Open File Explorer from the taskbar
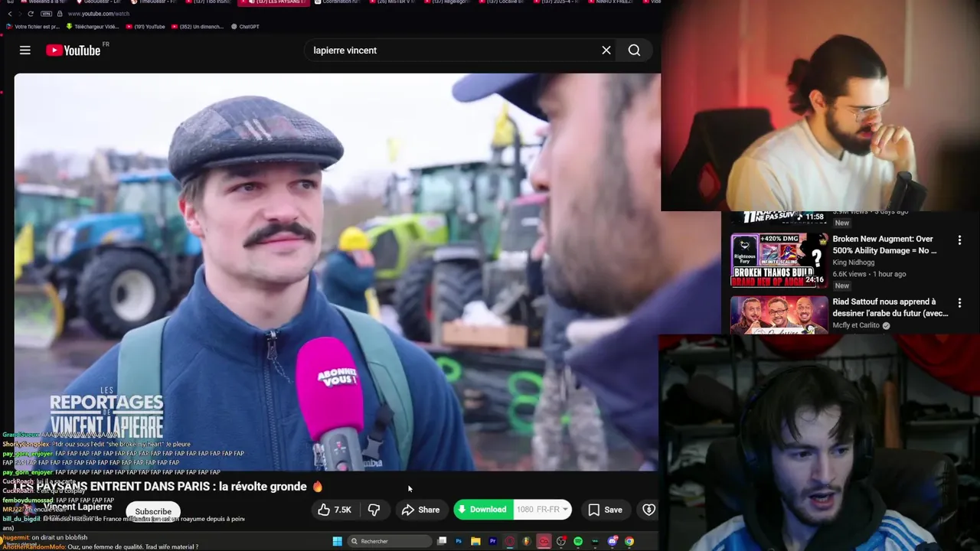Image resolution: width=980 pixels, height=551 pixels. [x=475, y=541]
